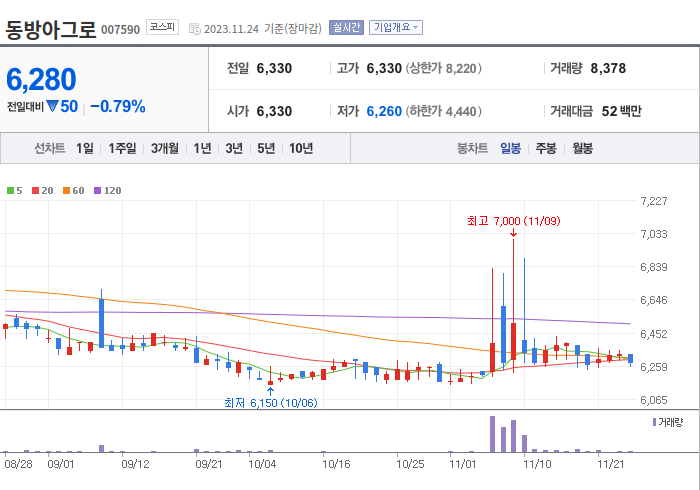Click the 10/04 date axis label
The height and width of the screenshot is (490, 700).
click(x=262, y=464)
